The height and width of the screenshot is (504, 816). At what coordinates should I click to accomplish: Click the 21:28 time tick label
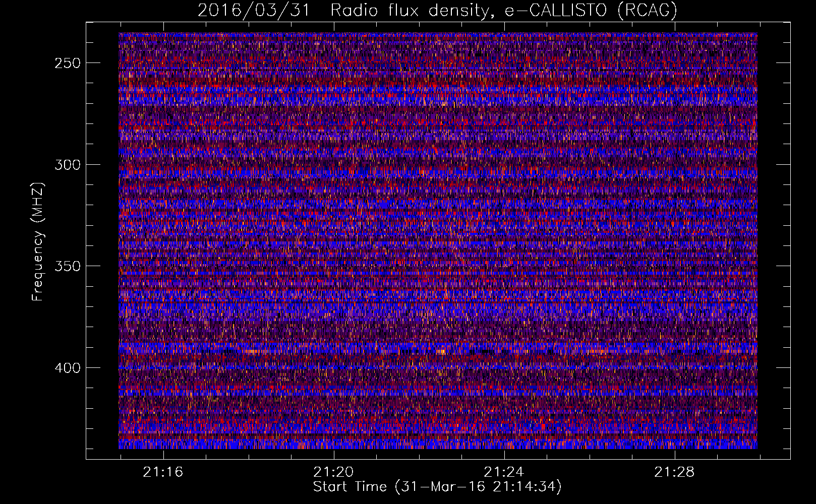coord(674,472)
